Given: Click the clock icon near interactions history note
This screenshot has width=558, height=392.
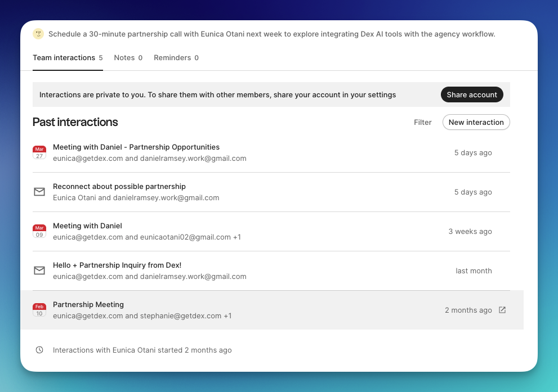Looking at the screenshot, I should pos(39,350).
